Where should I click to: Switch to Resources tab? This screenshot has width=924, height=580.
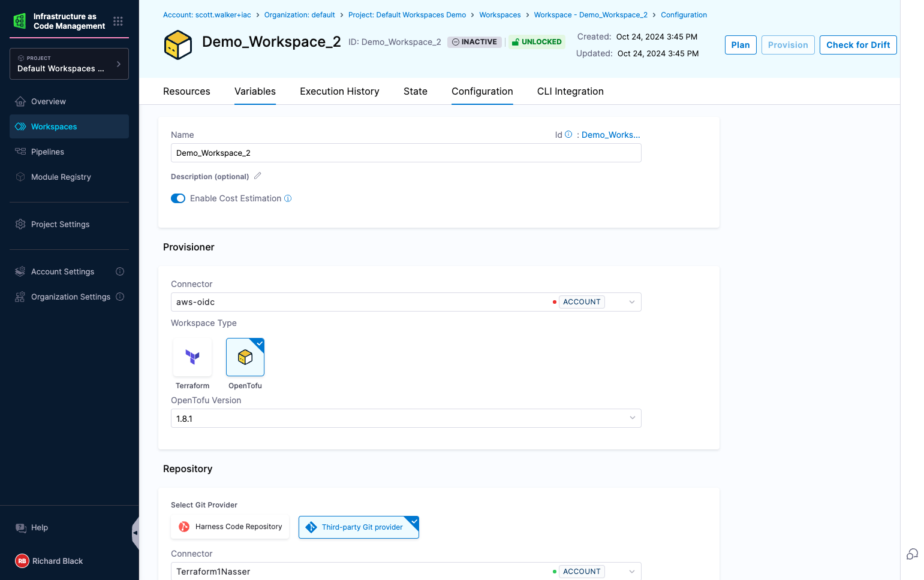click(186, 91)
